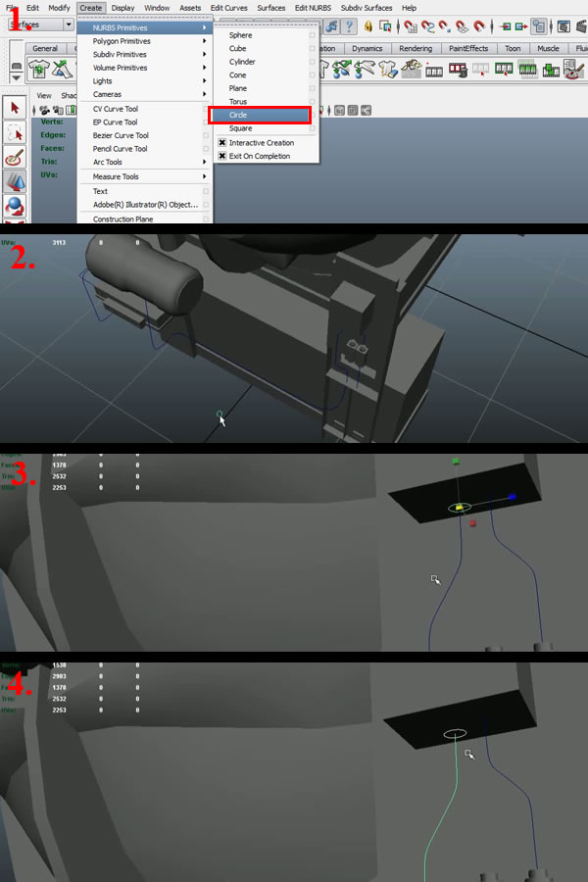Open the Construction Plane option box
This screenshot has height=882, width=588.
point(206,219)
